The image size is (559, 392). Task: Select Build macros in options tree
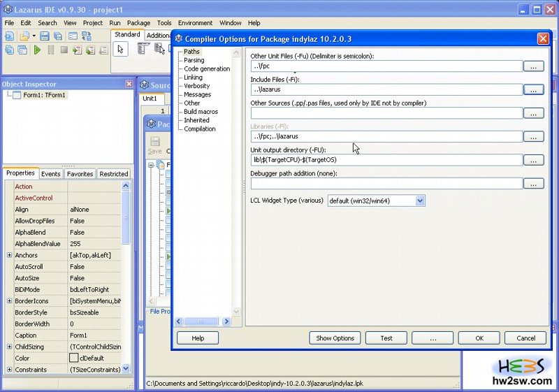(201, 112)
